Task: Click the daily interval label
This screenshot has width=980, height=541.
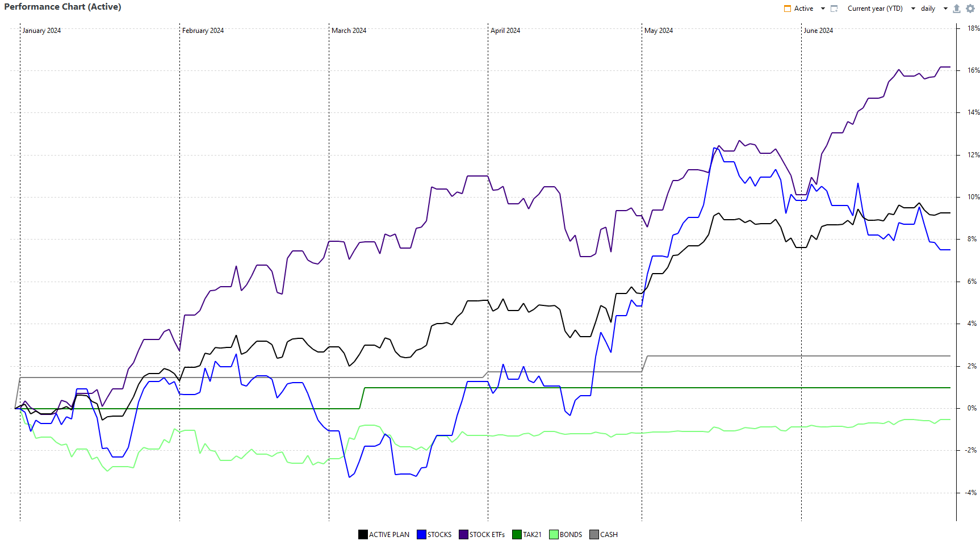Action: [928, 9]
